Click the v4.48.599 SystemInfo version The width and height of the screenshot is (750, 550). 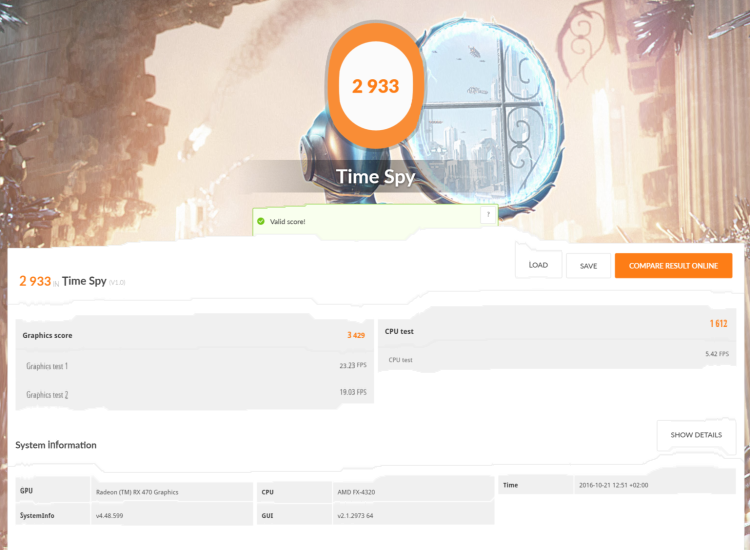point(110,516)
